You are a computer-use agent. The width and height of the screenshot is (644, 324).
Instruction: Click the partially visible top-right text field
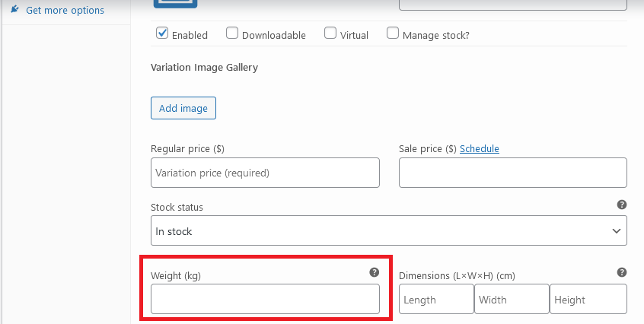pyautogui.click(x=512, y=4)
